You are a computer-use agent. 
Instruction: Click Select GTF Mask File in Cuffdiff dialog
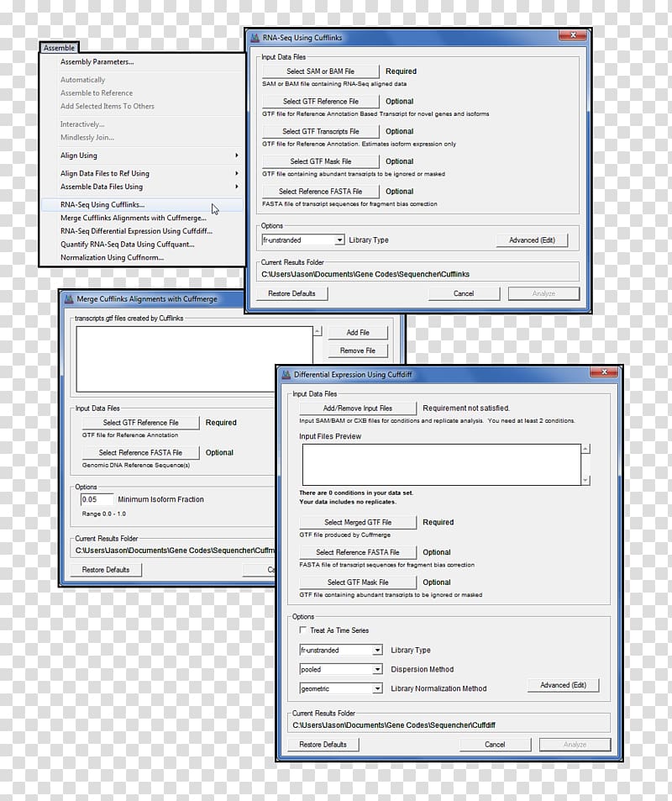(x=358, y=582)
